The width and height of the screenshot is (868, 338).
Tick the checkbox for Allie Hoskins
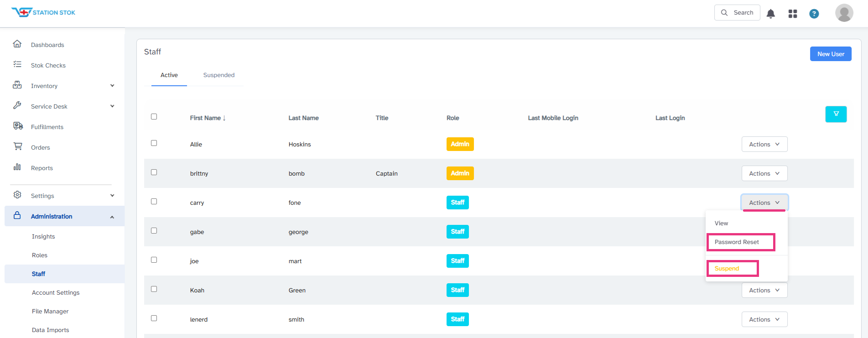point(154,143)
